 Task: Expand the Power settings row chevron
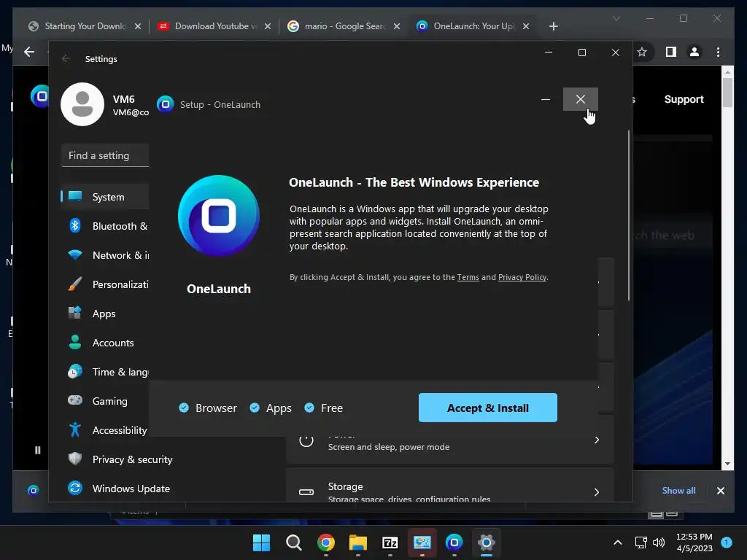(597, 440)
